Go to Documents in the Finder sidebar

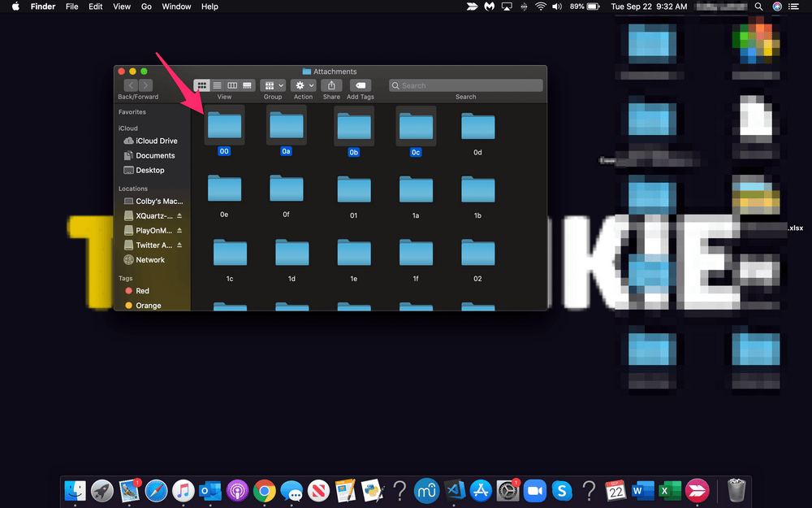click(153, 155)
